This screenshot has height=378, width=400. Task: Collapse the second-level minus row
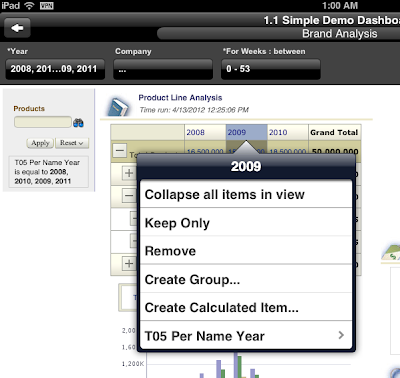tap(129, 195)
